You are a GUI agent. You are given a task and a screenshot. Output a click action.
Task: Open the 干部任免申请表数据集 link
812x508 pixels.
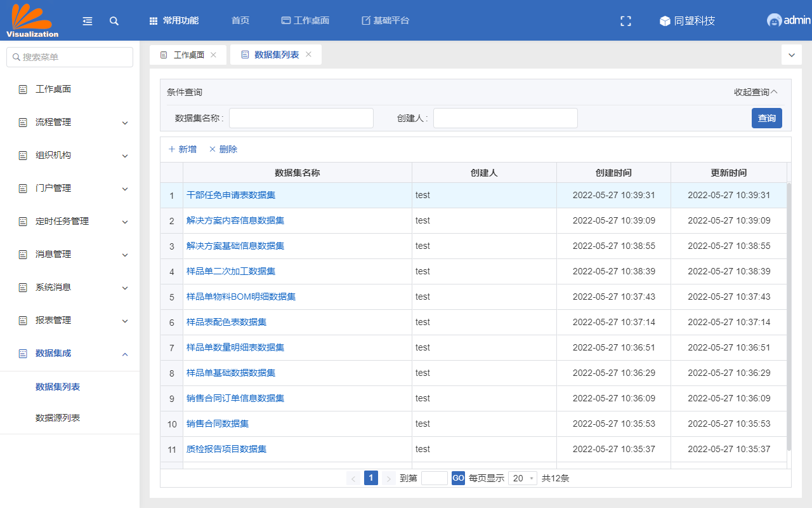click(231, 195)
